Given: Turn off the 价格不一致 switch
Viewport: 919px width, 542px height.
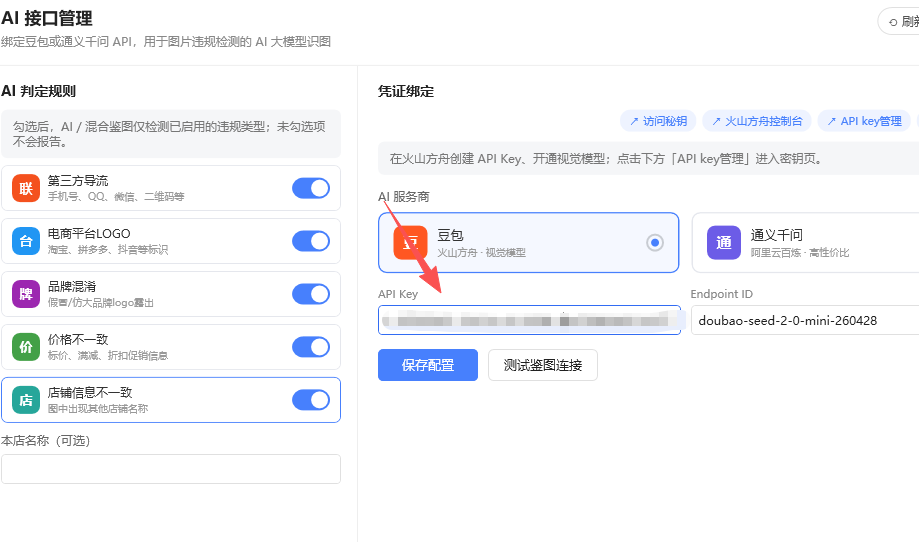Looking at the screenshot, I should [x=311, y=347].
